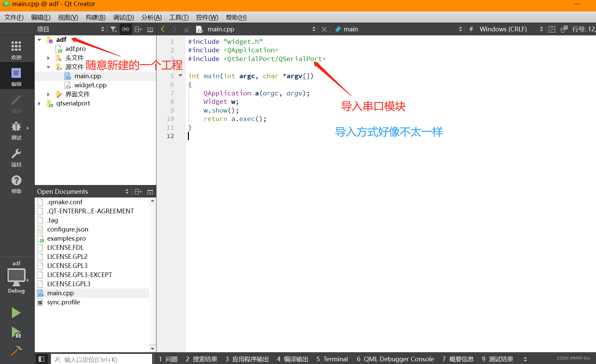Close the Open Documents panel

[150, 192]
